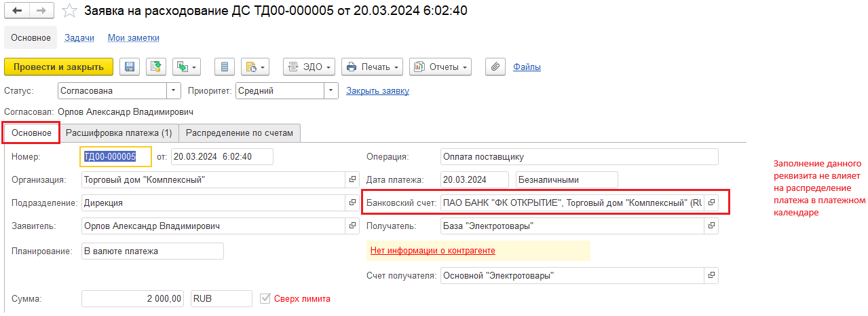Click the save (floppy disk) icon

[x=130, y=67]
